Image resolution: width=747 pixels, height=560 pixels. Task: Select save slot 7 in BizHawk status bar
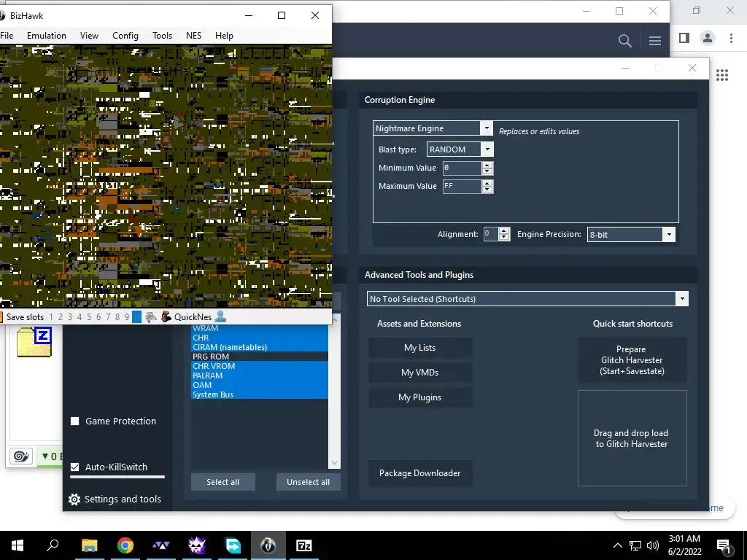click(108, 317)
